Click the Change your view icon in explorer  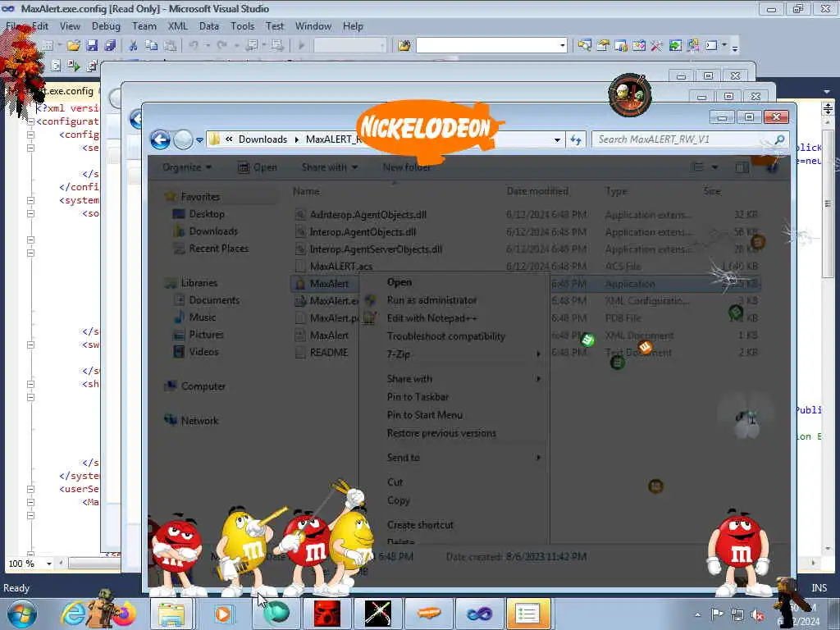point(697,167)
